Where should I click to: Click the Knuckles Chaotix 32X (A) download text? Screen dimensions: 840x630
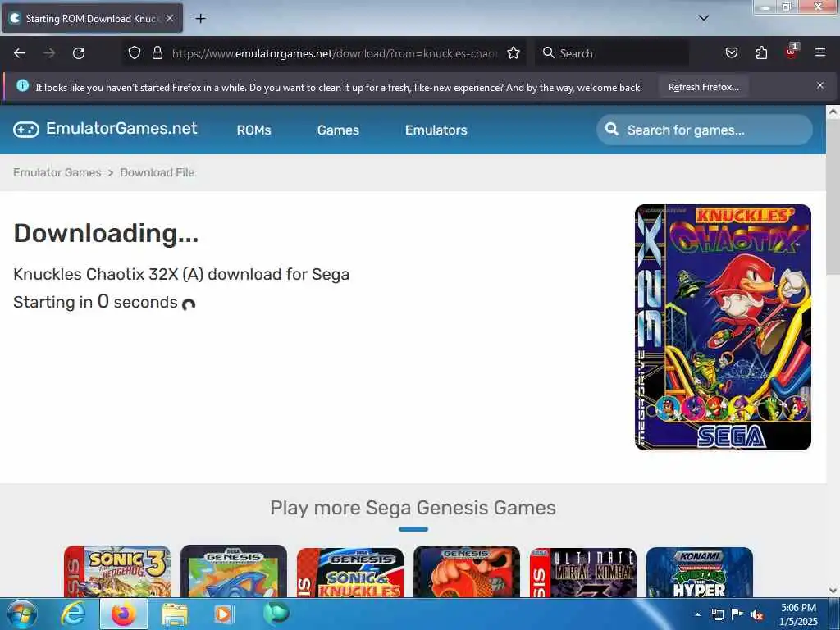tap(181, 274)
